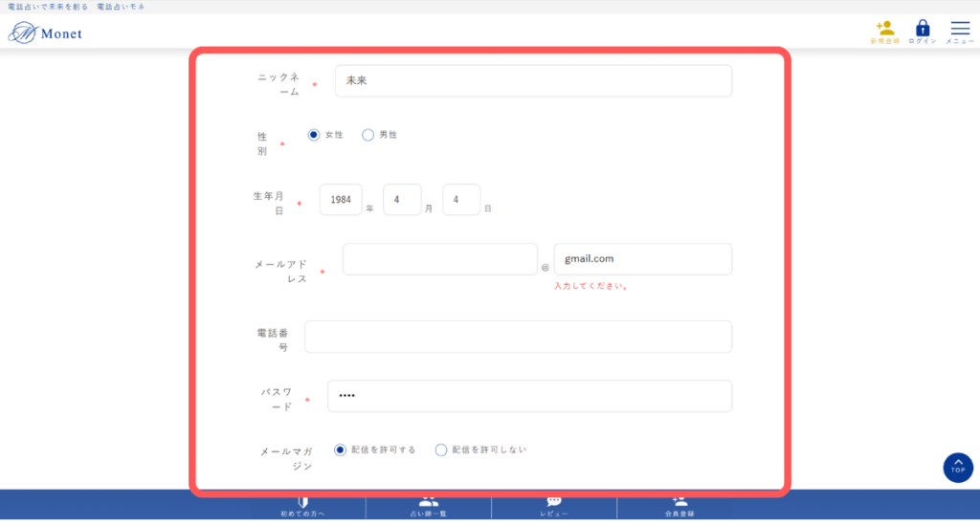Open the hamburger メニュー icon
Viewport: 980px width, 526px height.
click(960, 32)
